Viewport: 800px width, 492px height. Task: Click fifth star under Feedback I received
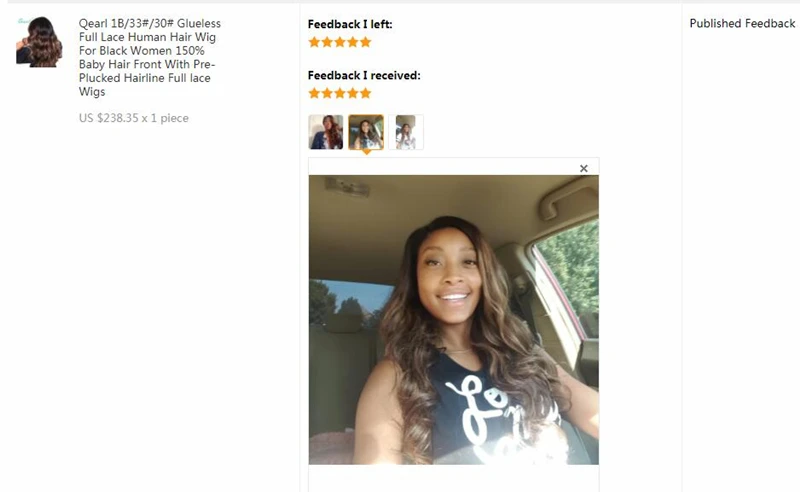(365, 93)
